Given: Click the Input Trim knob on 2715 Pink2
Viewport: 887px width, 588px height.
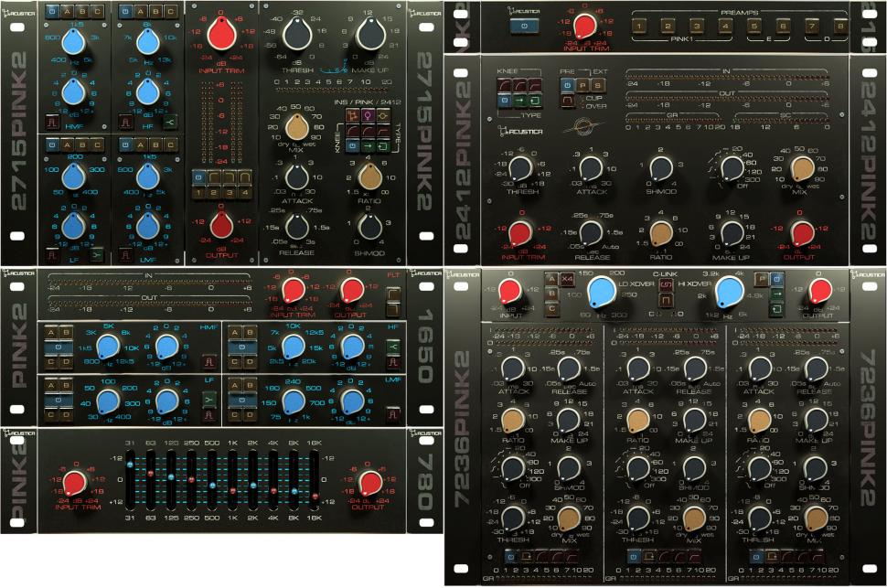Looking at the screenshot, I should coord(221,33).
